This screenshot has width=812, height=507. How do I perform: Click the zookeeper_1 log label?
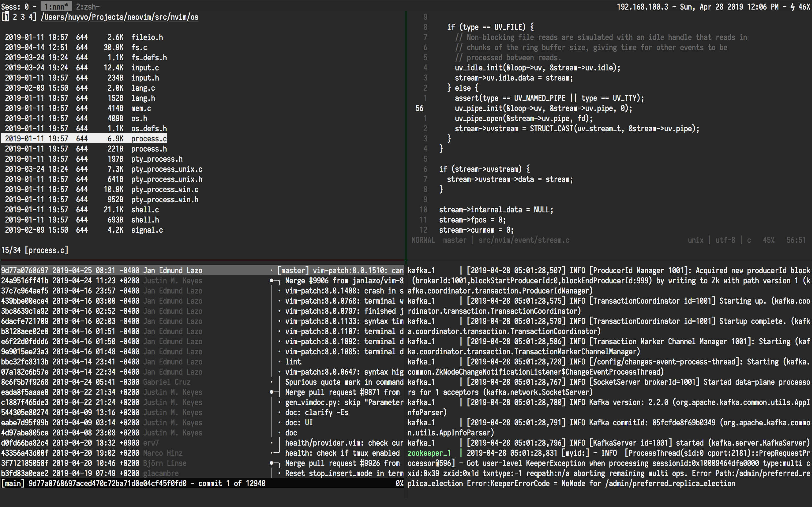(429, 453)
